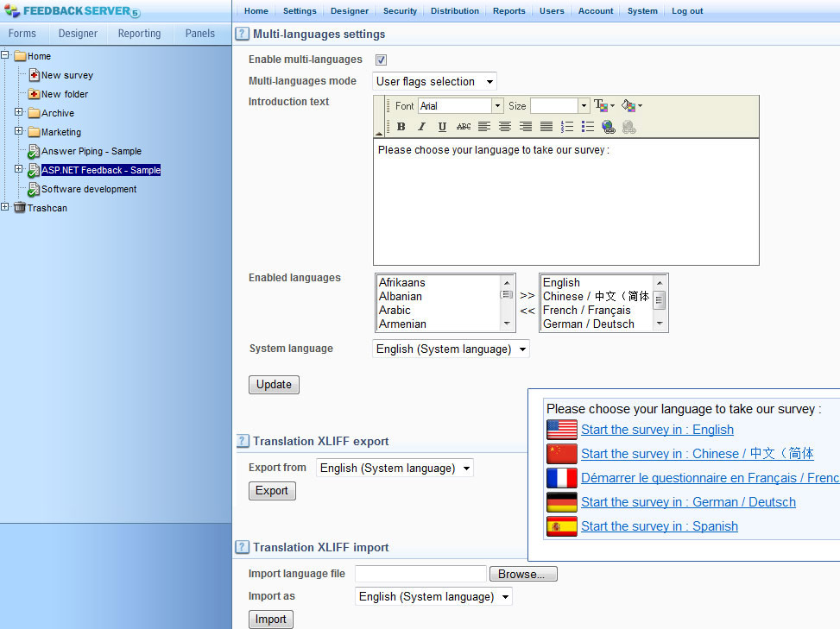Click the Browse... button
The width and height of the screenshot is (840, 629).
[x=523, y=574]
